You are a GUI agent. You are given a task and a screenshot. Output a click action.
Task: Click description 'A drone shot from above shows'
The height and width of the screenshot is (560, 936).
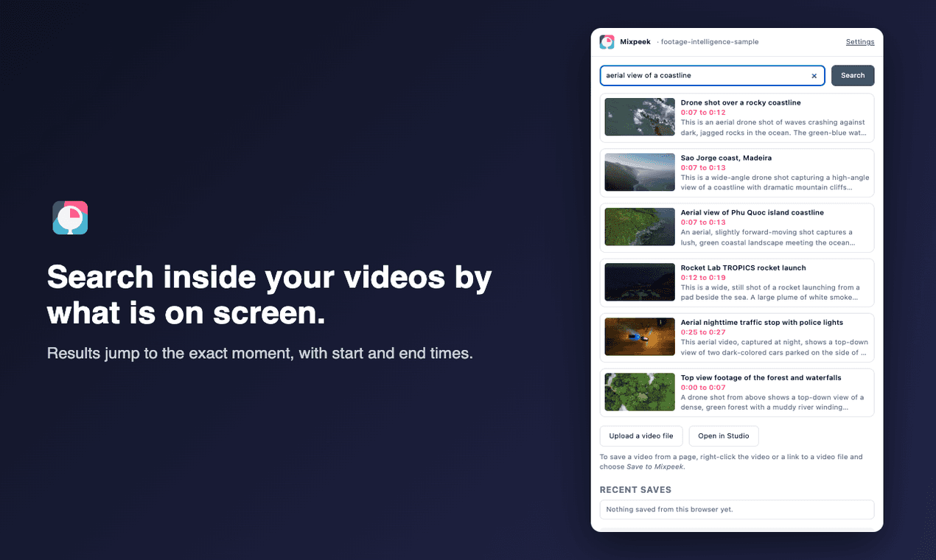(x=772, y=402)
